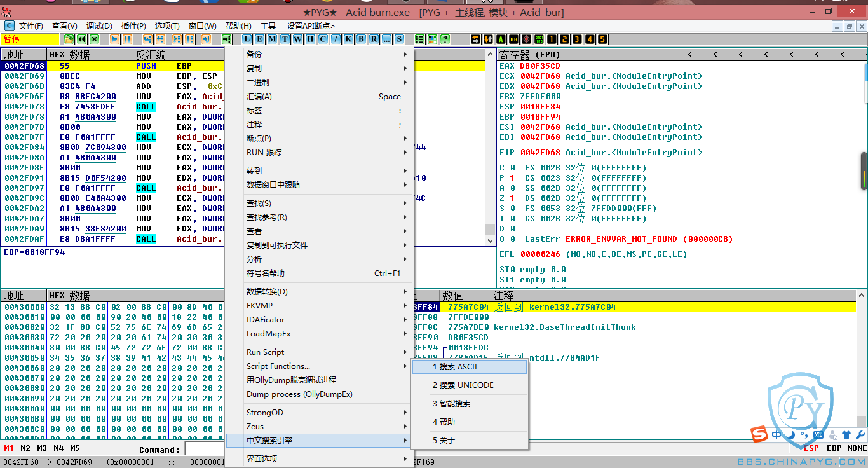Expand the 二进制 submenu

[319, 82]
